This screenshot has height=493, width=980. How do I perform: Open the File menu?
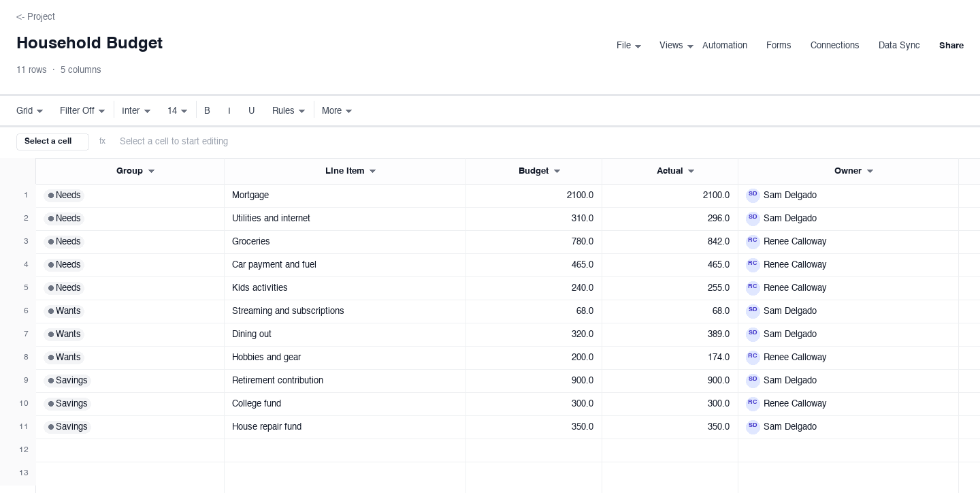pos(629,46)
